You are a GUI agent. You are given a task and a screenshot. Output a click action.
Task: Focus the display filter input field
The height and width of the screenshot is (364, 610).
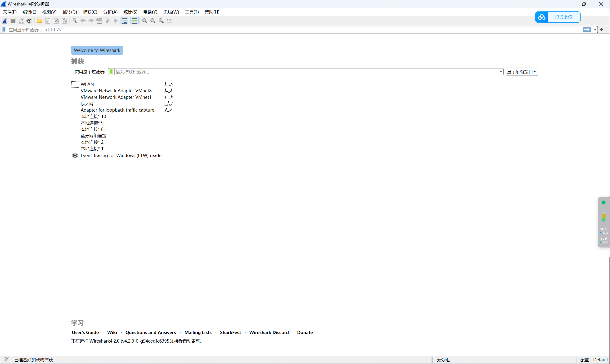pyautogui.click(x=295, y=30)
